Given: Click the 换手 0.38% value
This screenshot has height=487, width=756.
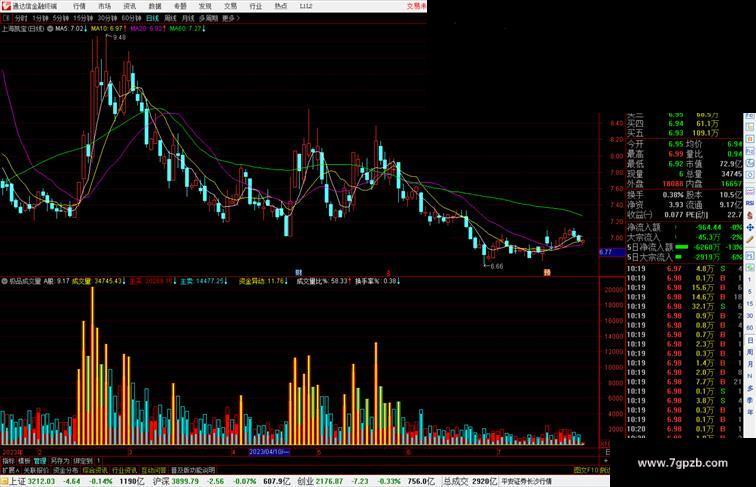Looking at the screenshot, I should point(672,195).
